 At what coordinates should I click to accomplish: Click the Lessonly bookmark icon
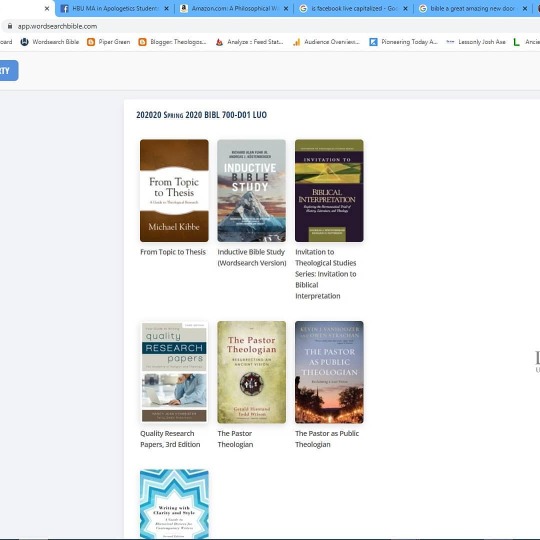pyautogui.click(x=450, y=42)
